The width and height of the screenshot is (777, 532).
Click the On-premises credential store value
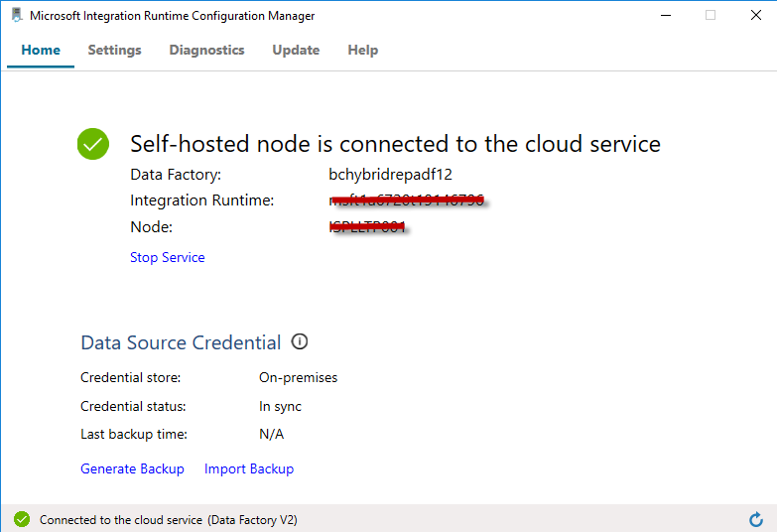tap(298, 377)
